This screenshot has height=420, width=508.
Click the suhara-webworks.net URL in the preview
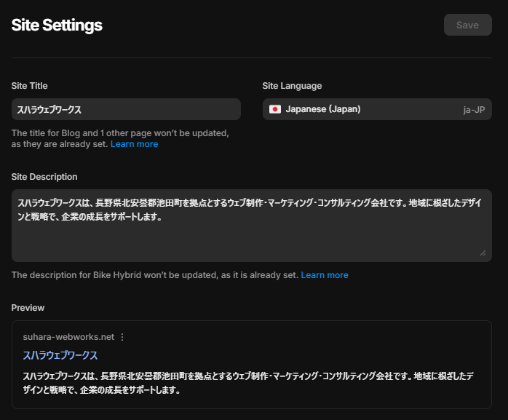coord(68,337)
